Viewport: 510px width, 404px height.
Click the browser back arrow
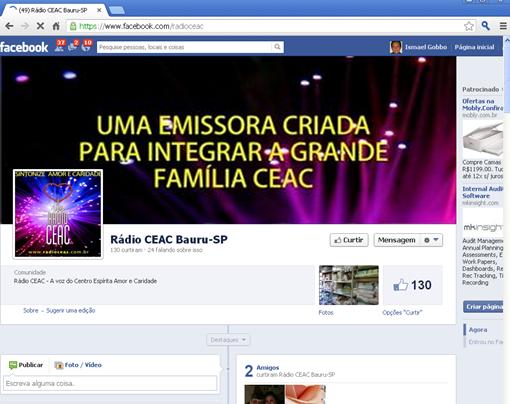9,26
